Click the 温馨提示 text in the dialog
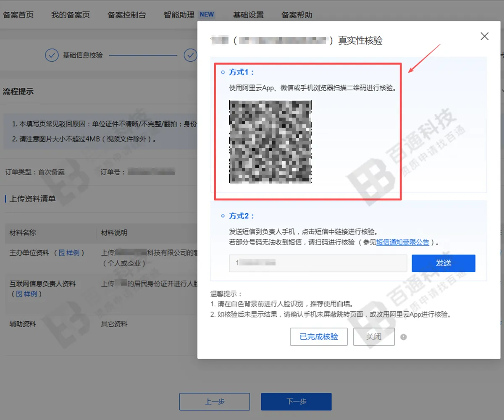 pyautogui.click(x=226, y=294)
